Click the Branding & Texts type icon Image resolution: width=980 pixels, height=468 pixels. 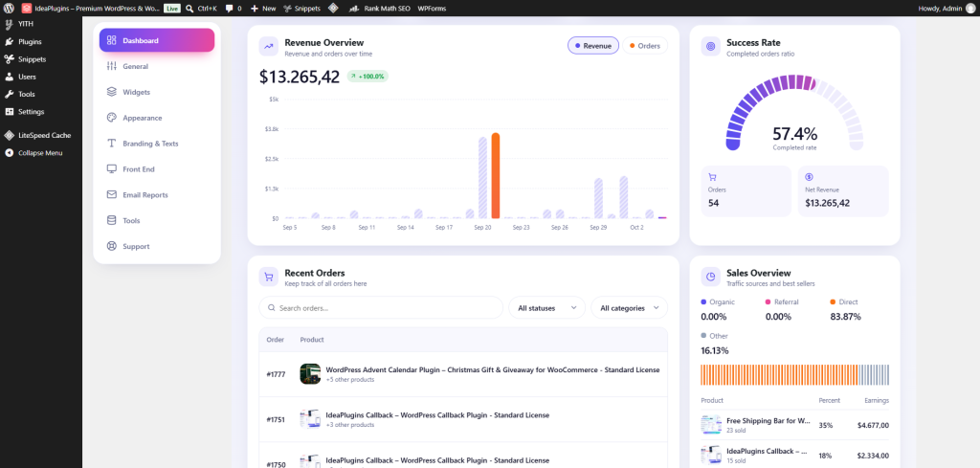point(112,144)
